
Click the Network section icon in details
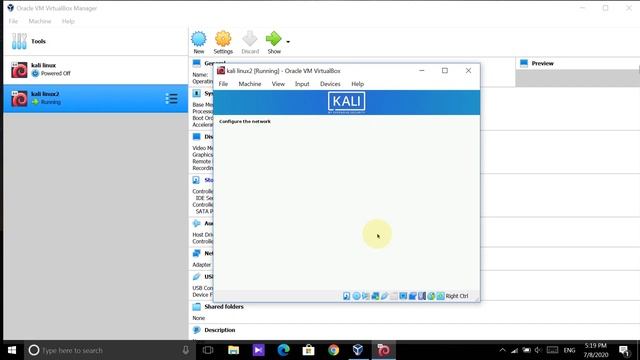click(x=196, y=253)
